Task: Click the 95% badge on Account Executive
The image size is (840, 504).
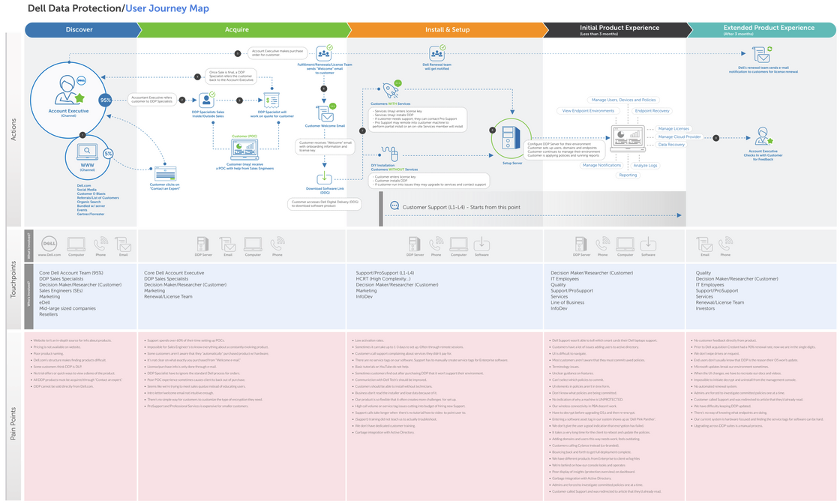Action: [x=106, y=100]
